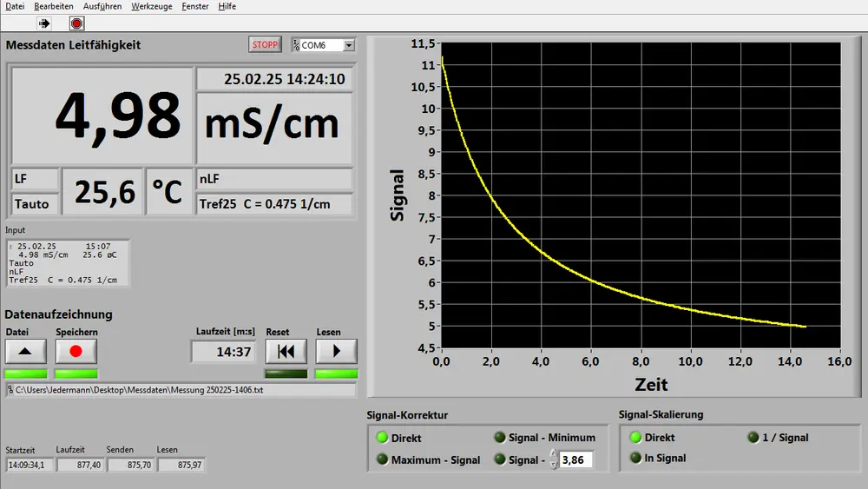Reset the runtime with the rewind button
Screen dimensions: 868x489
286,351
